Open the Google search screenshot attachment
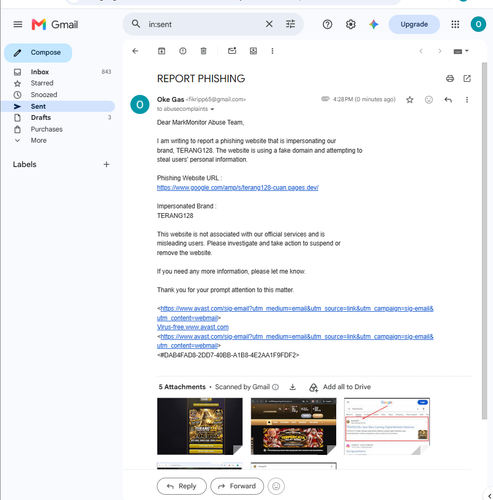This screenshot has height=500, width=493. [387, 426]
